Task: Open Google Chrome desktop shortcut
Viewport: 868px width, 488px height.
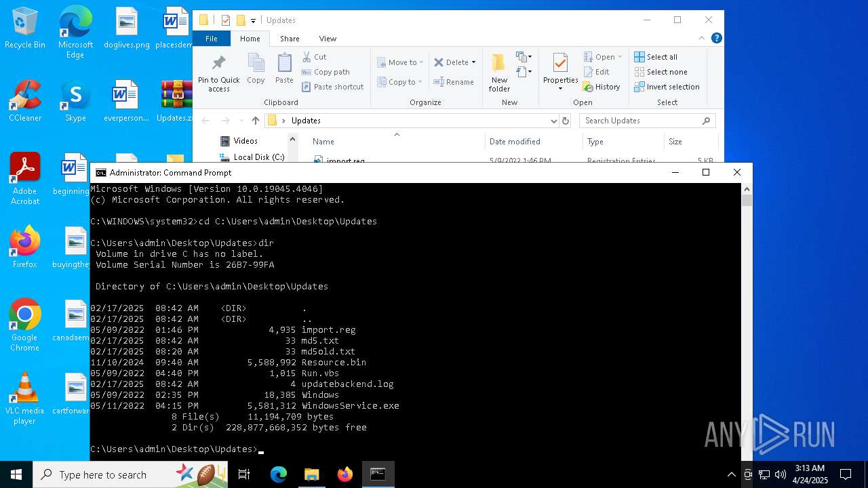Action: coord(25,325)
